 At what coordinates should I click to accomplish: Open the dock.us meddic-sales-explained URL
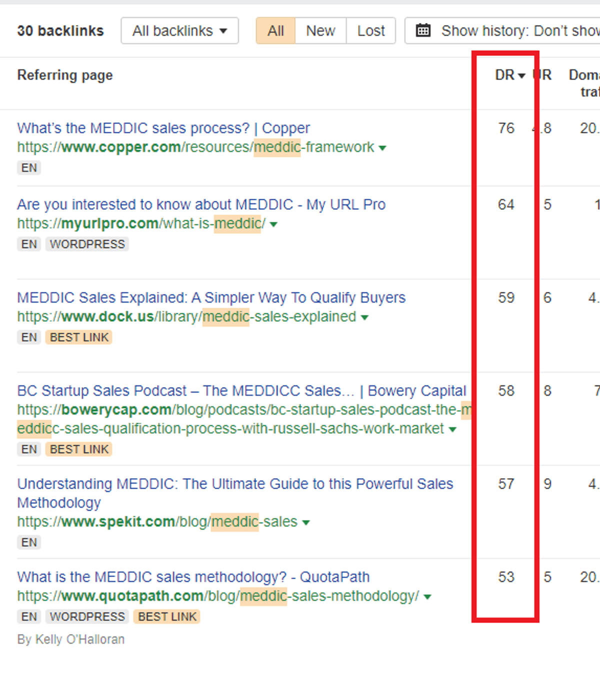pyautogui.click(x=186, y=317)
